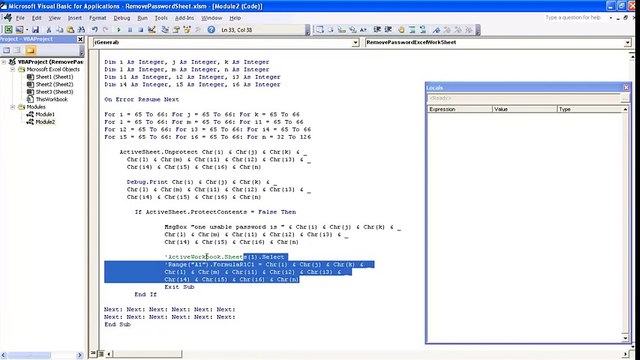This screenshot has height=360, width=640.
Task: Open the (General) object dropdown
Action: [356, 42]
